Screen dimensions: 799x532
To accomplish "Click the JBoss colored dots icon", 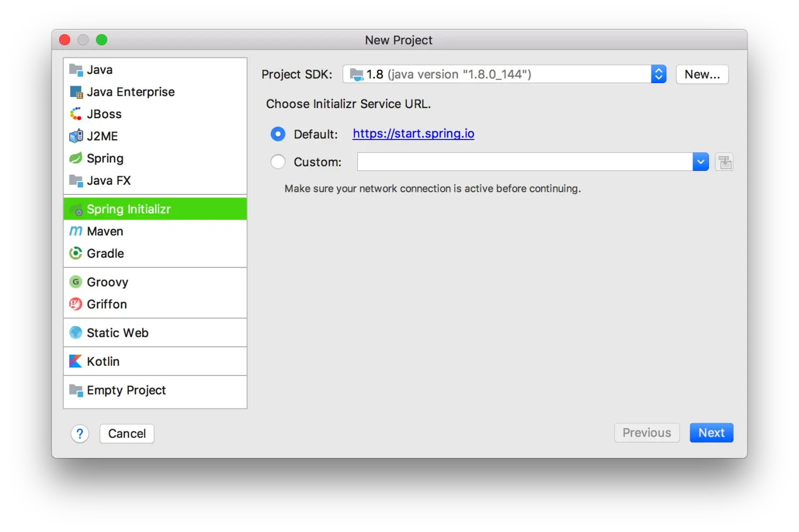I will [x=76, y=114].
